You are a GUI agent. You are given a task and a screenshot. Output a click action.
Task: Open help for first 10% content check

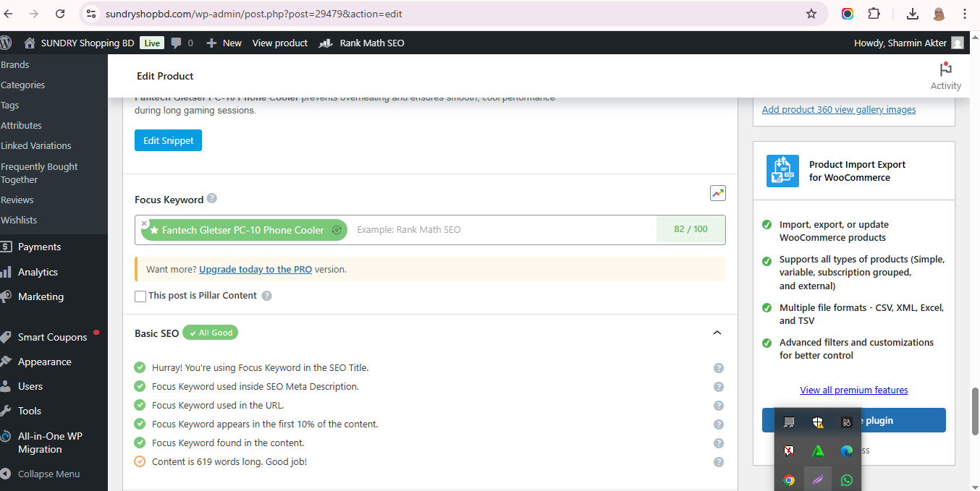719,424
